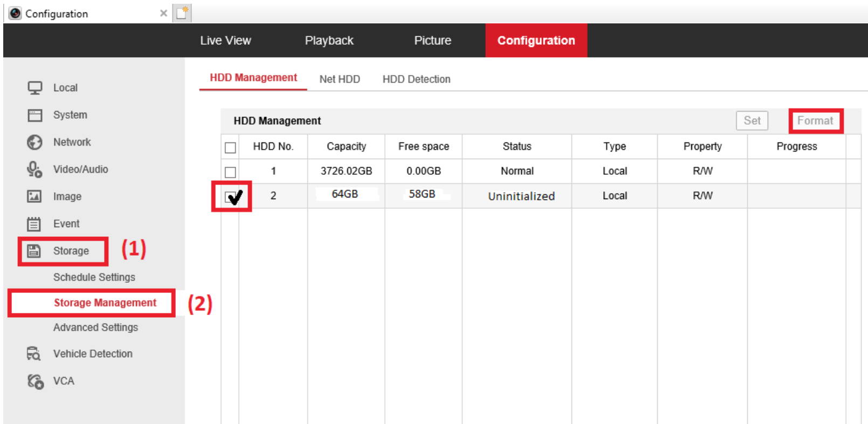The height and width of the screenshot is (424, 868).
Task: Open Network settings in sidebar
Action: (72, 142)
